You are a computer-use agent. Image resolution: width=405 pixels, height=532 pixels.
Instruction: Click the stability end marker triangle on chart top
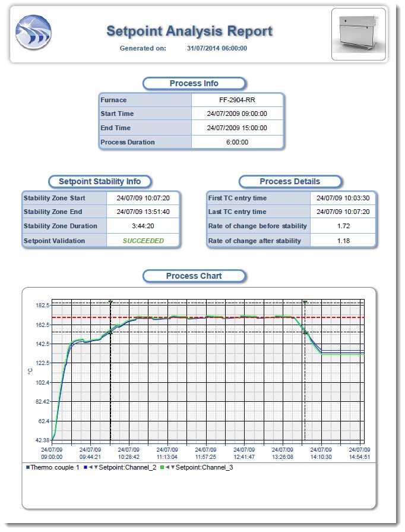click(305, 301)
